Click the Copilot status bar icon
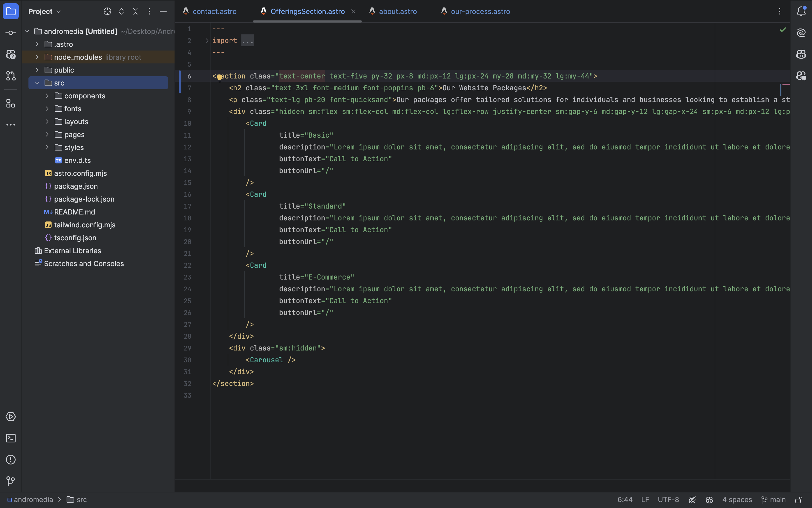This screenshot has width=812, height=508. pos(709,500)
